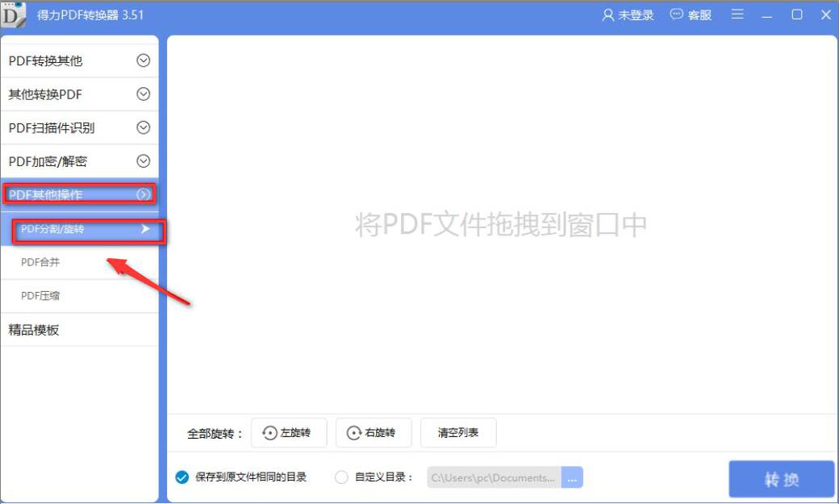Minimize the converter window

click(766, 15)
